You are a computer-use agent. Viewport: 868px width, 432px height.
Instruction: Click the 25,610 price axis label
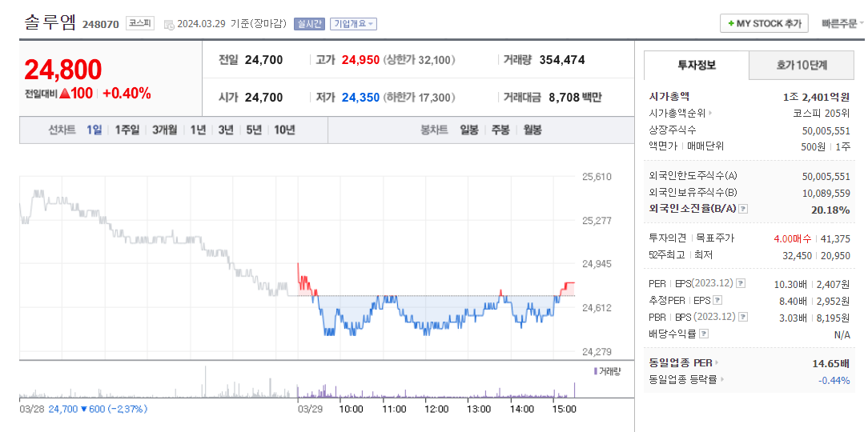tap(596, 178)
